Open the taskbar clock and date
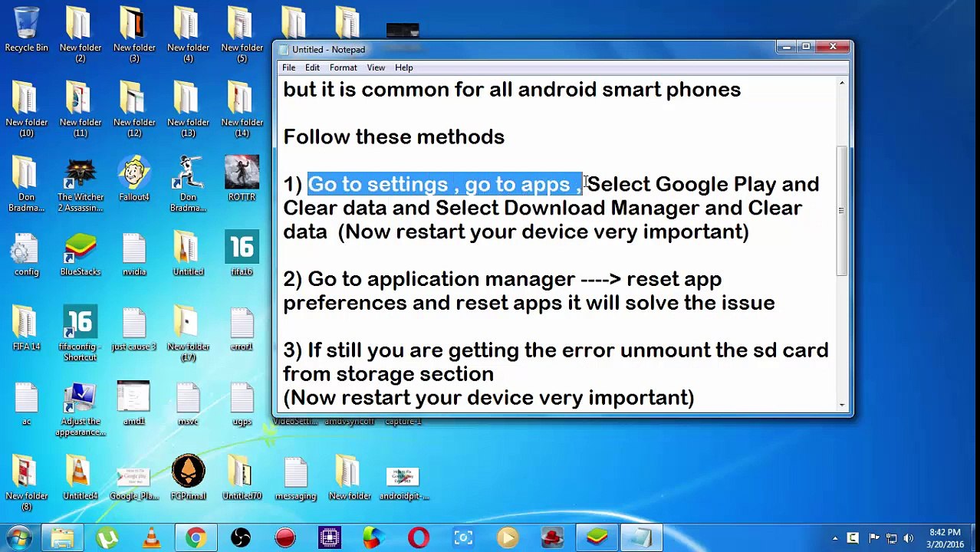 [x=945, y=538]
